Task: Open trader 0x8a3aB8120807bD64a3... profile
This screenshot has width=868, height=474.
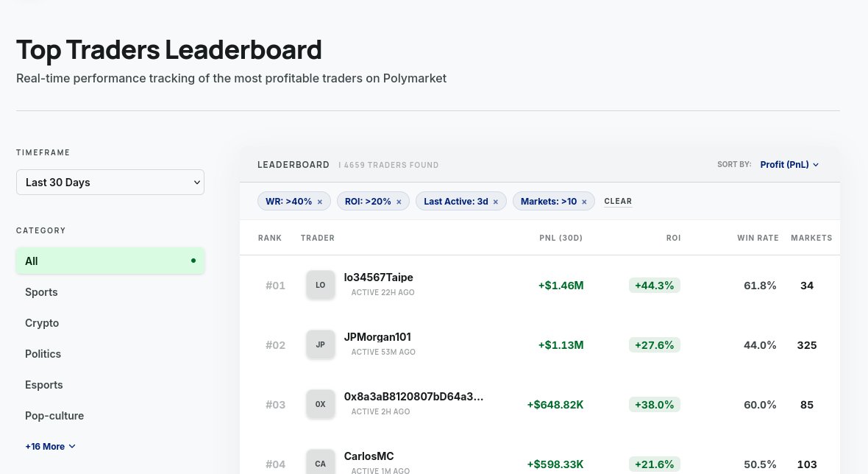Action: [413, 397]
